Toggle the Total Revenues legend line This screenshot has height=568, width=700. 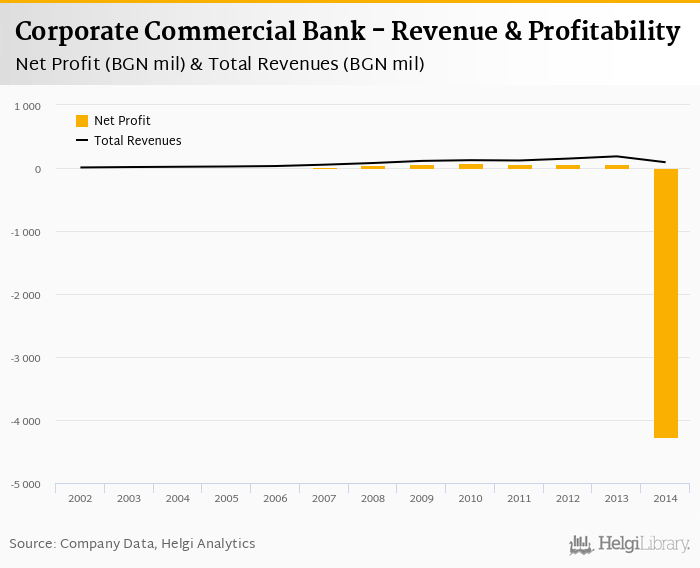[82, 141]
